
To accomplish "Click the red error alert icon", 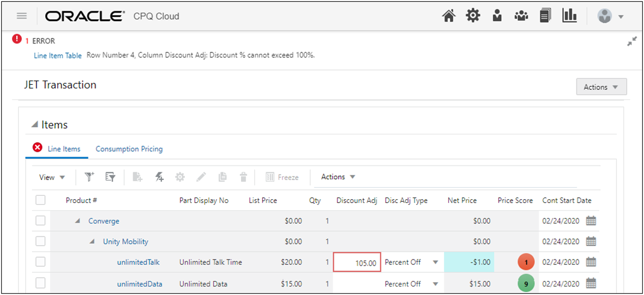I will [17, 39].
